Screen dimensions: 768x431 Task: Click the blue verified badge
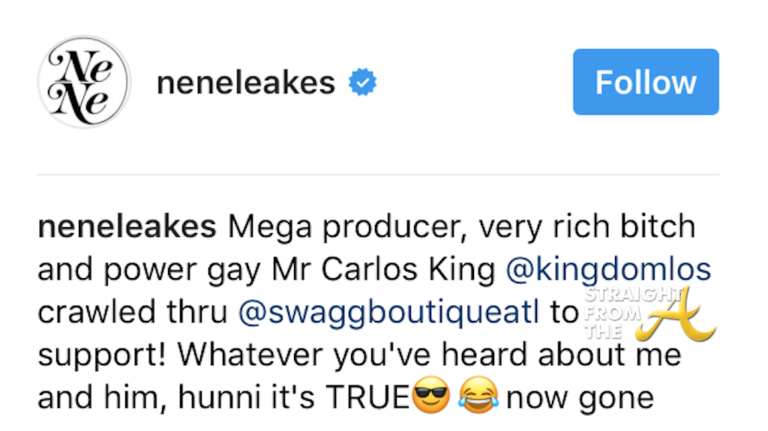(361, 84)
